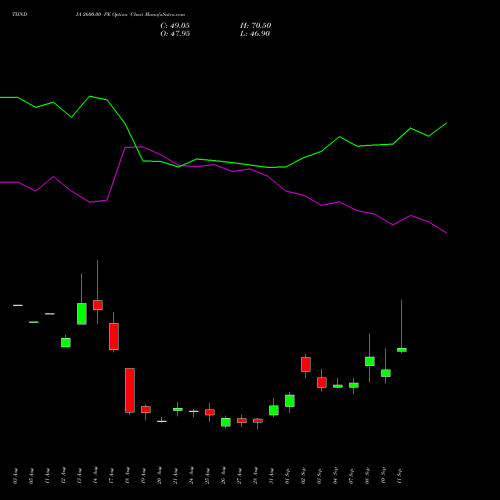Select the 20 Aug date label
500x500 pixels.
pyautogui.click(x=159, y=476)
